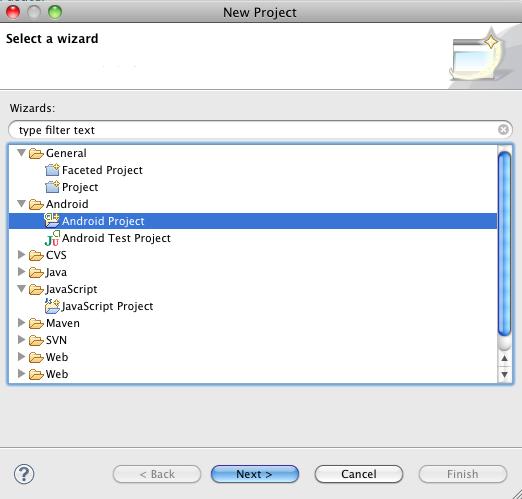Image resolution: width=522 pixels, height=499 pixels.
Task: Clear the filter text with the X icon
Action: point(503,129)
